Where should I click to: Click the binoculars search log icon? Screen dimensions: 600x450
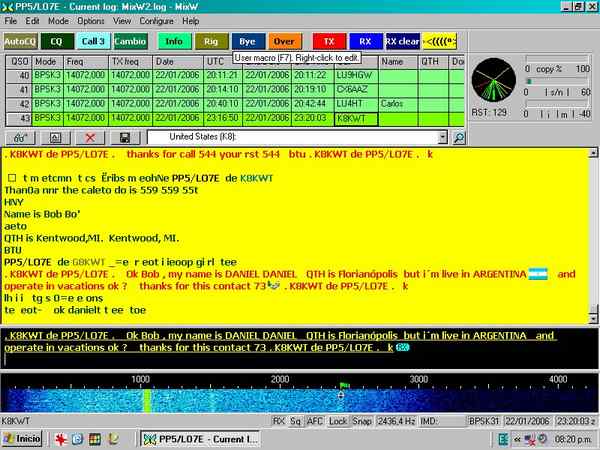pos(20,138)
